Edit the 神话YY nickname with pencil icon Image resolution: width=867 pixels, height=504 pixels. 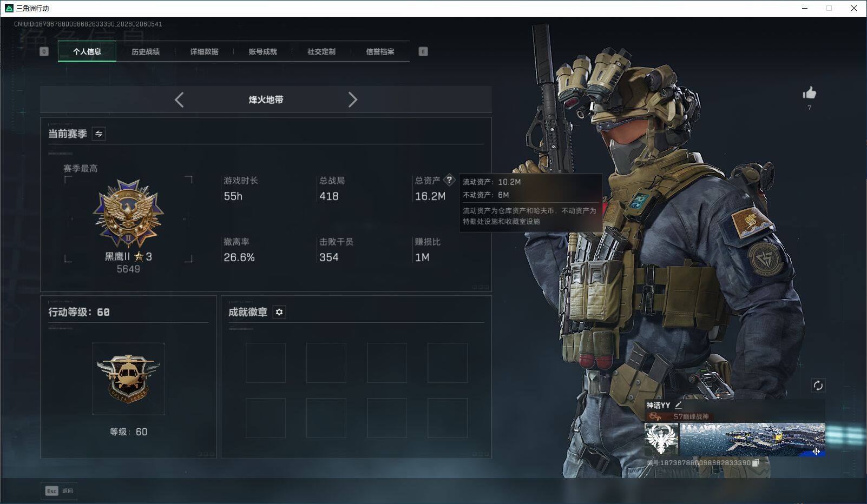click(x=678, y=404)
